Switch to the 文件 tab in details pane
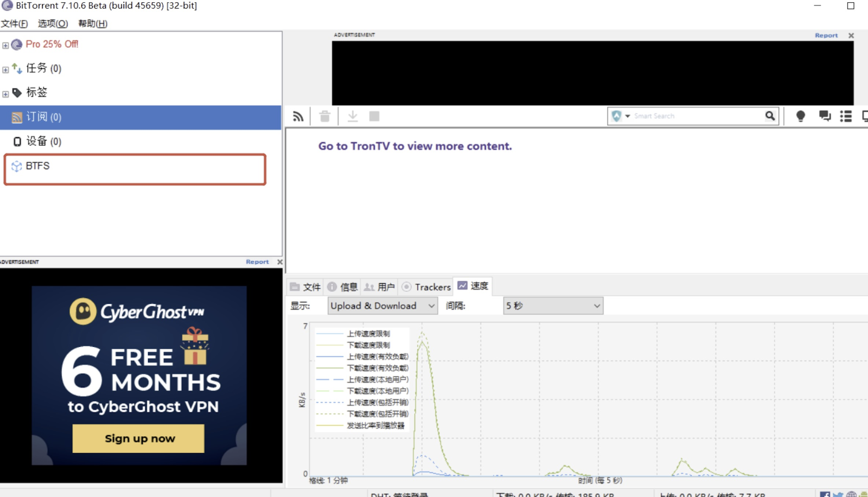 pyautogui.click(x=305, y=287)
